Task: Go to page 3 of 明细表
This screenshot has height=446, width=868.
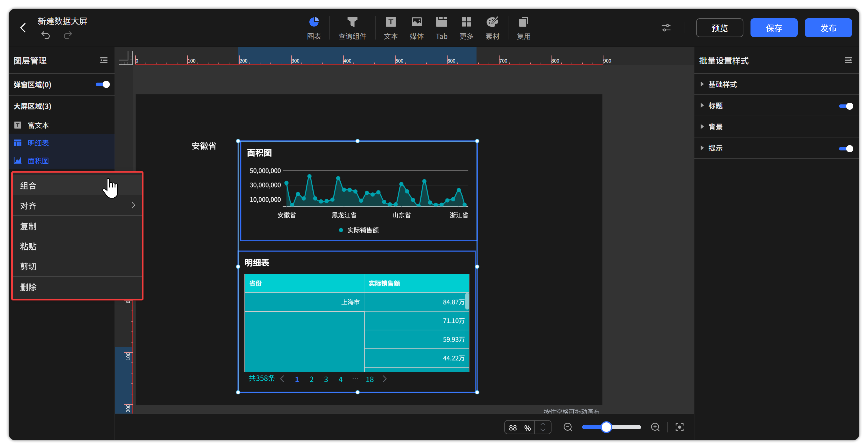Action: pyautogui.click(x=326, y=379)
